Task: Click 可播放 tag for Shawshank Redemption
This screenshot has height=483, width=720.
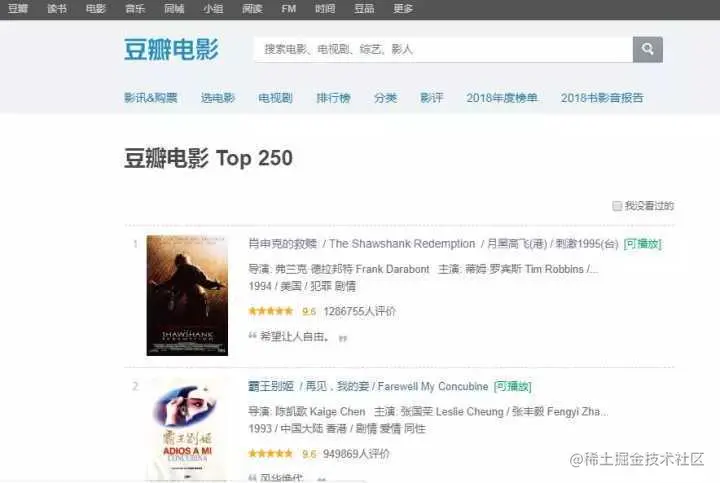Action: pyautogui.click(x=642, y=244)
